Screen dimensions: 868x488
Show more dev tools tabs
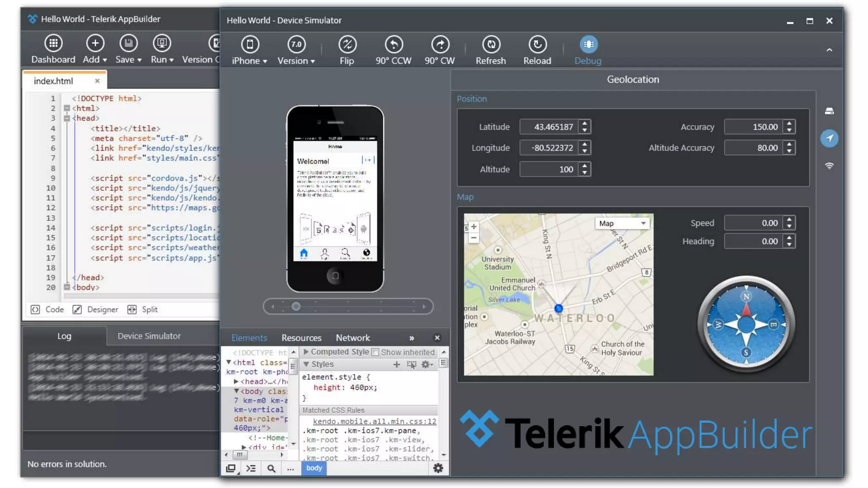412,338
